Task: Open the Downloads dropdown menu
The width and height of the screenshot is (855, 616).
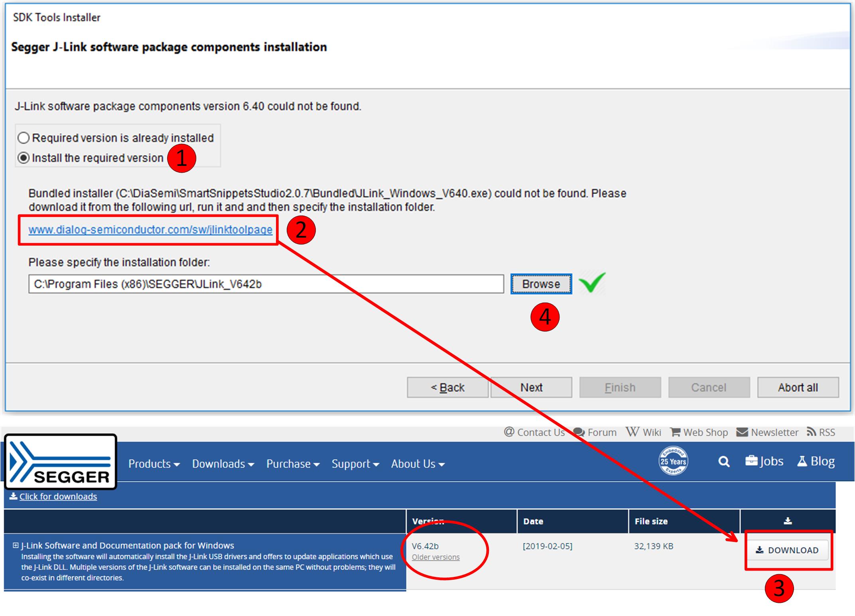Action: [x=223, y=464]
